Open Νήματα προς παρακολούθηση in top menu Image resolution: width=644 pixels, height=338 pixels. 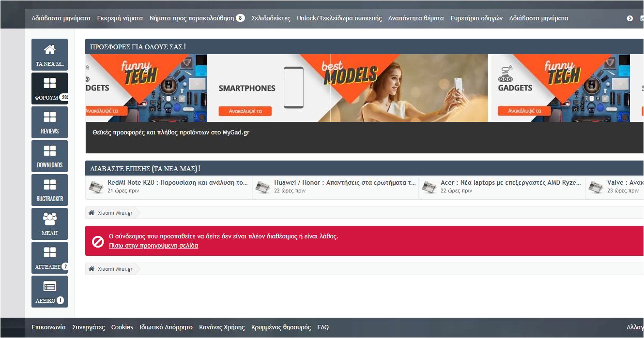[x=192, y=18]
